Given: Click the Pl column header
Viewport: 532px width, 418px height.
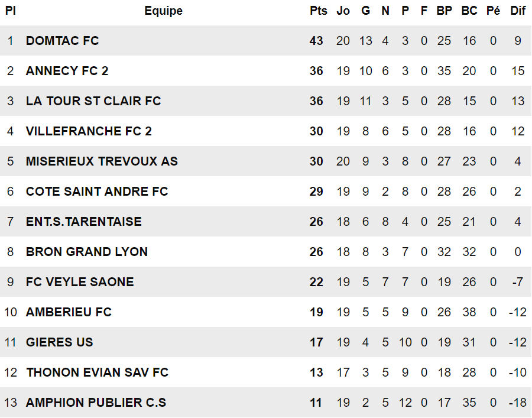Looking at the screenshot, I should (10, 11).
